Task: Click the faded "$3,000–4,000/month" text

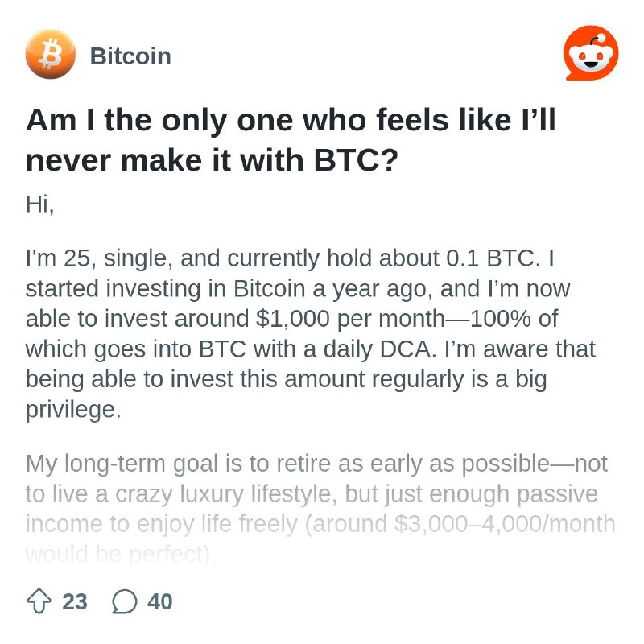Action: click(x=505, y=524)
